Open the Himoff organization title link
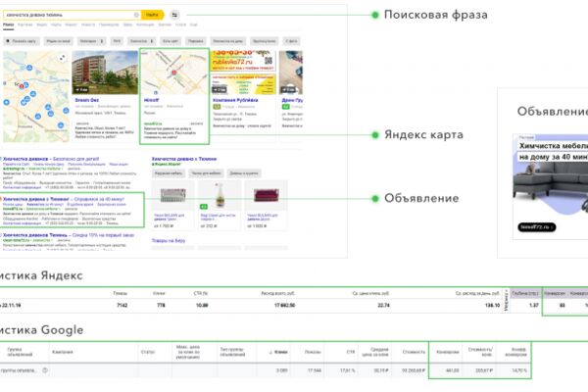 click(152, 100)
